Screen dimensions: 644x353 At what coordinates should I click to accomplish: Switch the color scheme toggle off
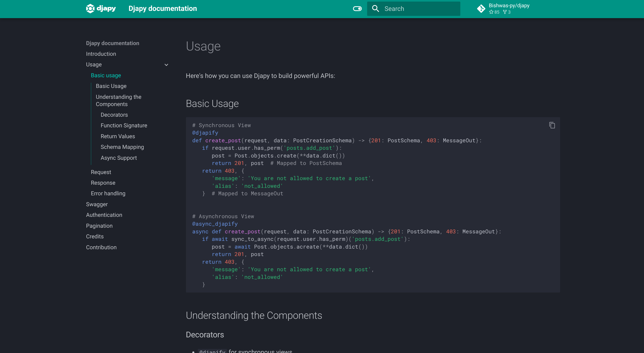click(x=357, y=8)
